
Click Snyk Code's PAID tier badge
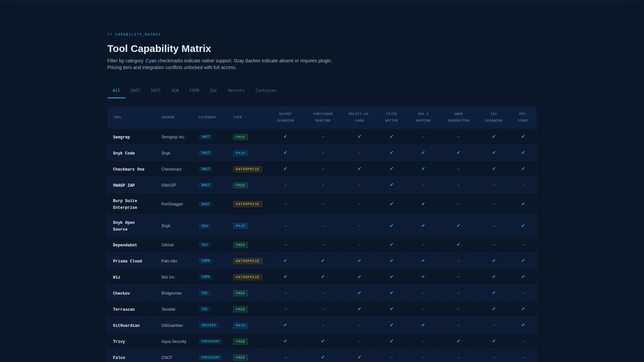(x=240, y=153)
